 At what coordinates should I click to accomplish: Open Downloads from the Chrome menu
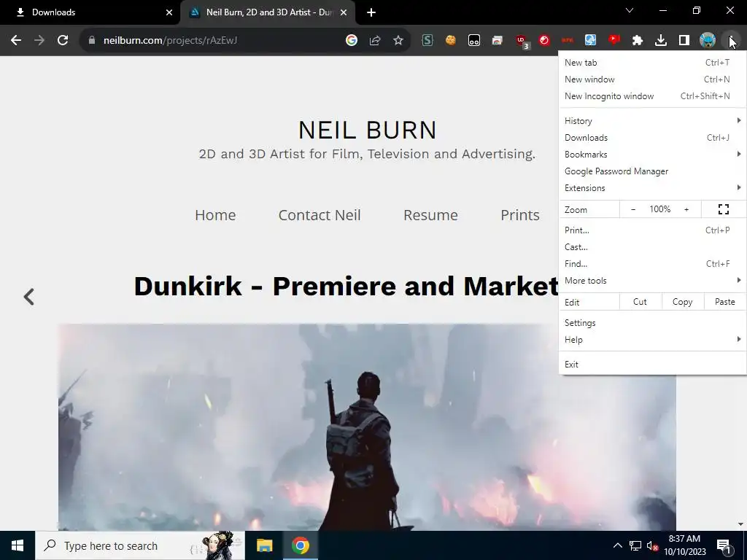[652, 138]
